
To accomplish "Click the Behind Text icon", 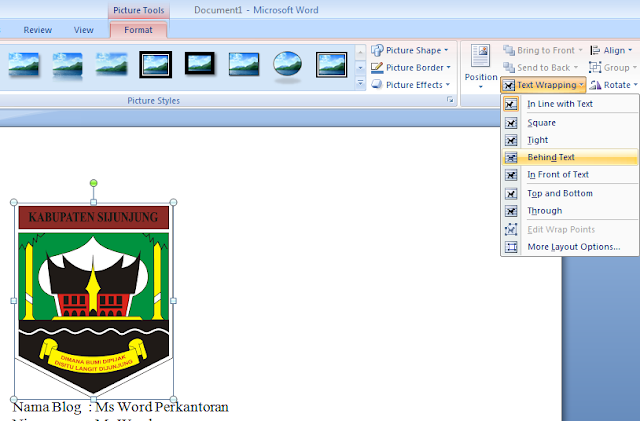I will 511,157.
